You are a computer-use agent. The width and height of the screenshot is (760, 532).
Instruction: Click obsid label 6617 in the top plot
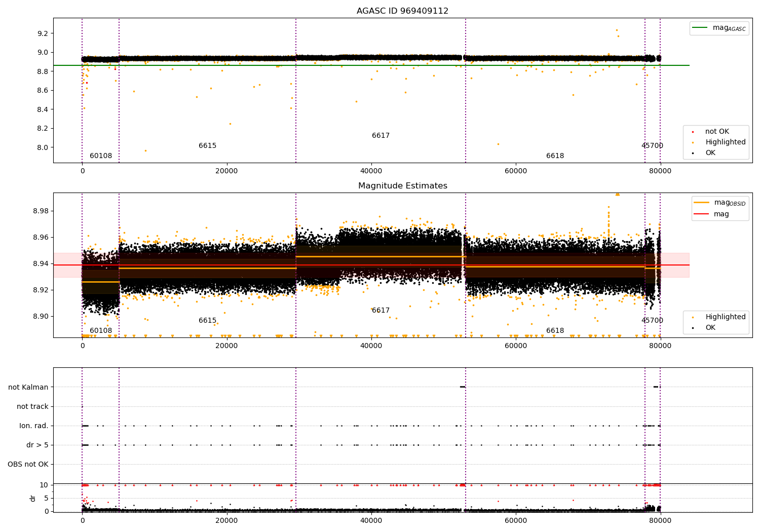[x=381, y=136]
